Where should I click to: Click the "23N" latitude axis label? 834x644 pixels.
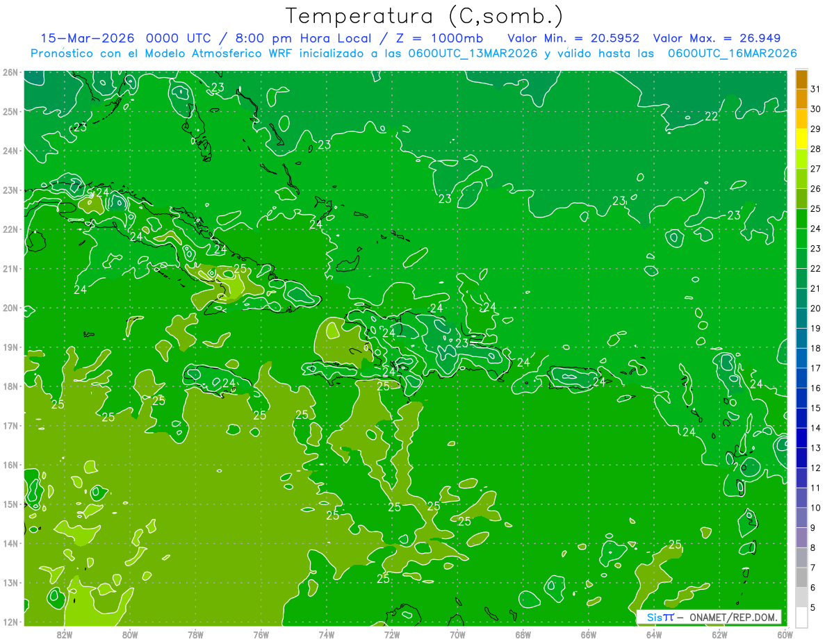pos(10,190)
